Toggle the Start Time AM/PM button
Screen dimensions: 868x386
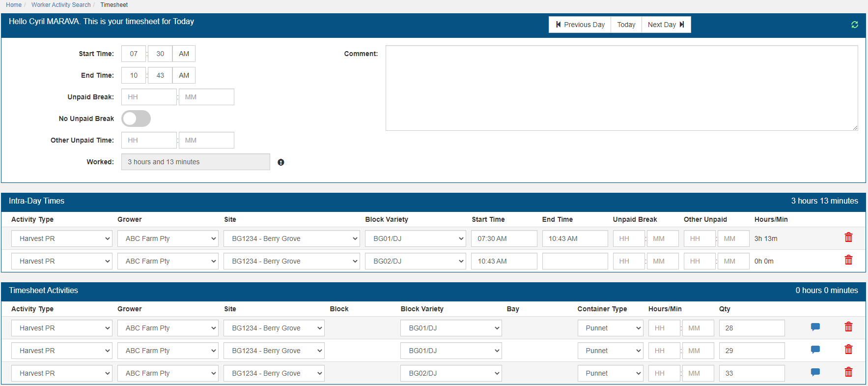point(184,54)
